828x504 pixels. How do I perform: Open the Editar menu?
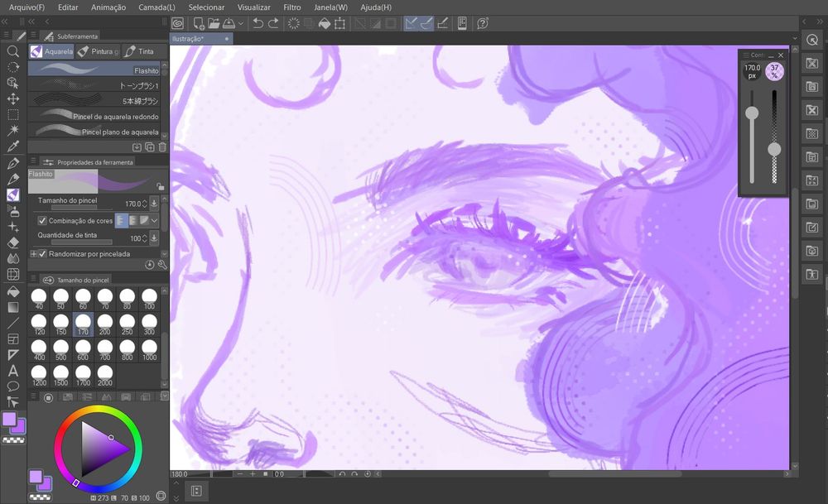(68, 7)
